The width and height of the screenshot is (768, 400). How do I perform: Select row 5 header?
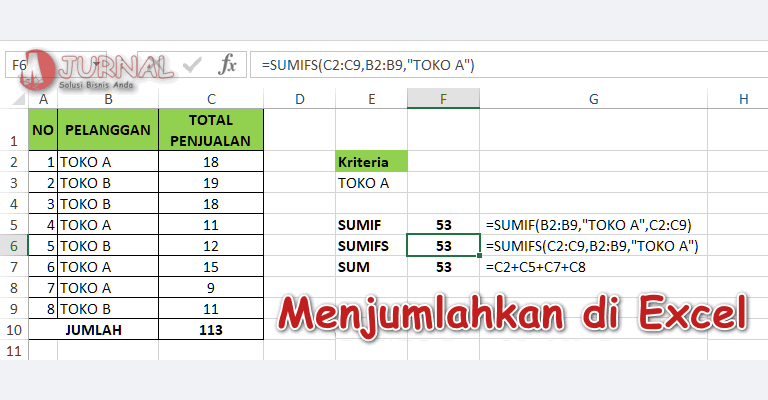click(x=14, y=225)
